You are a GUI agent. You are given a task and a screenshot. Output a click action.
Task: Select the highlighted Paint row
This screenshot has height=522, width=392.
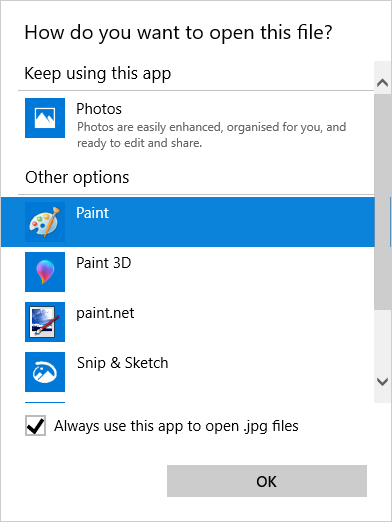pos(188,222)
